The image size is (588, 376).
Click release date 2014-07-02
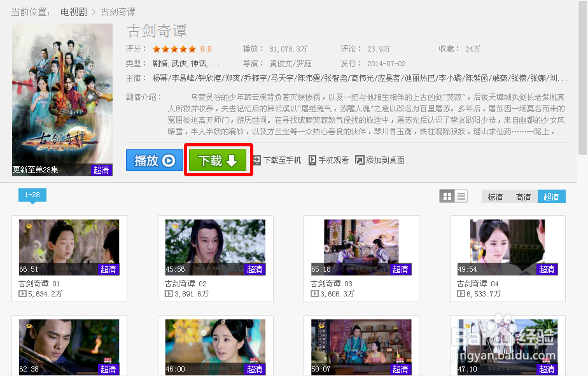[386, 64]
